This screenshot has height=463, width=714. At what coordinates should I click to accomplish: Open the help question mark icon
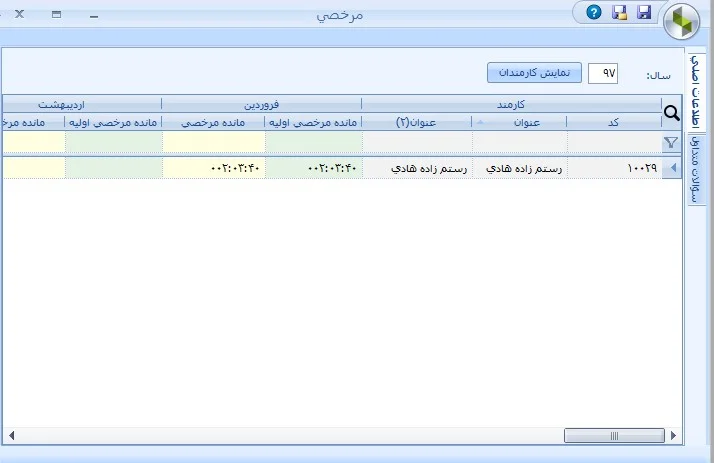pyautogui.click(x=593, y=12)
